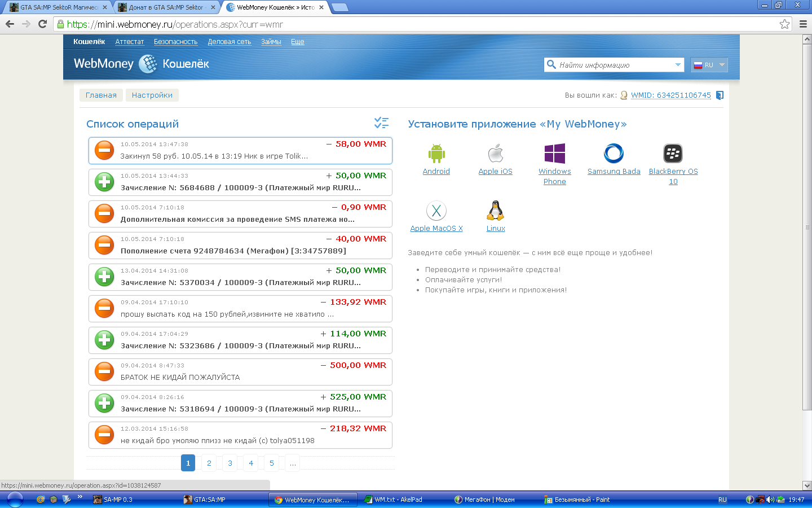Click the minus icon of the 58,00 WMR operation
The height and width of the screenshot is (508, 812).
104,150
